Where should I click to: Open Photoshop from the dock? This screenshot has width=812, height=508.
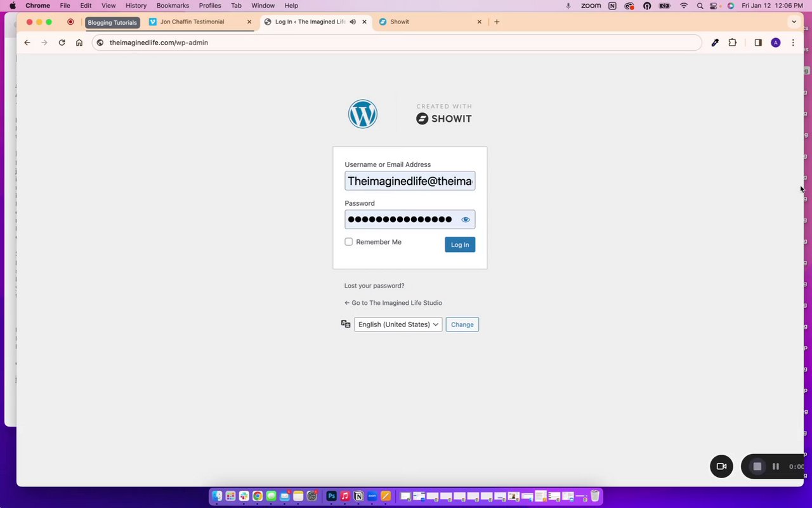331,496
